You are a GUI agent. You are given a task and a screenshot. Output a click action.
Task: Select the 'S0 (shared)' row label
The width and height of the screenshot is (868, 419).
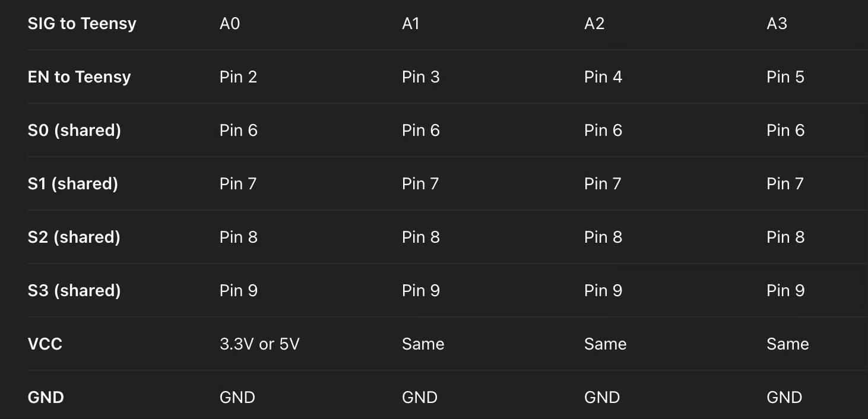(x=74, y=131)
